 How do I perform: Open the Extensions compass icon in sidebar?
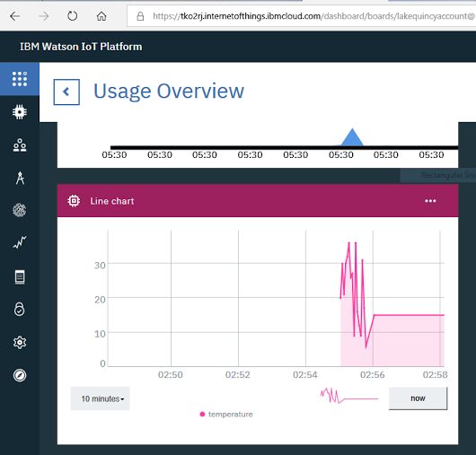pyautogui.click(x=20, y=375)
